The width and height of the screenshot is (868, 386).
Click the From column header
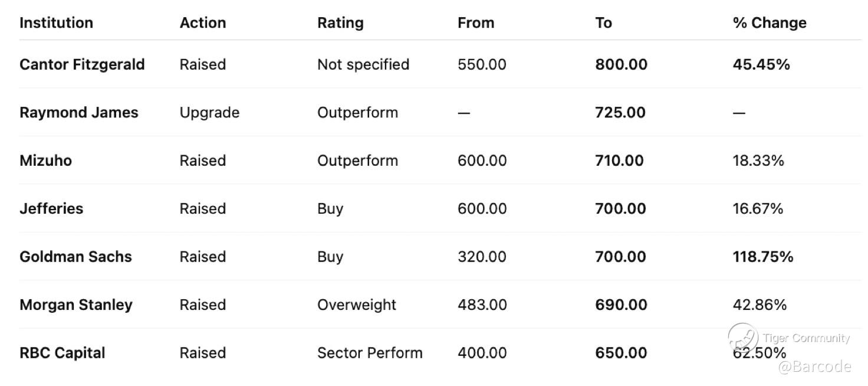475,22
